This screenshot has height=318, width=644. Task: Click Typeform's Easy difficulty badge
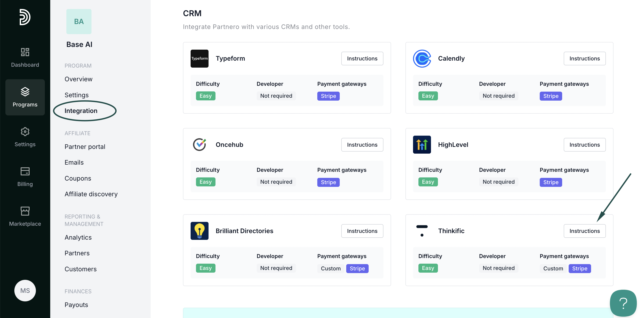(x=205, y=96)
